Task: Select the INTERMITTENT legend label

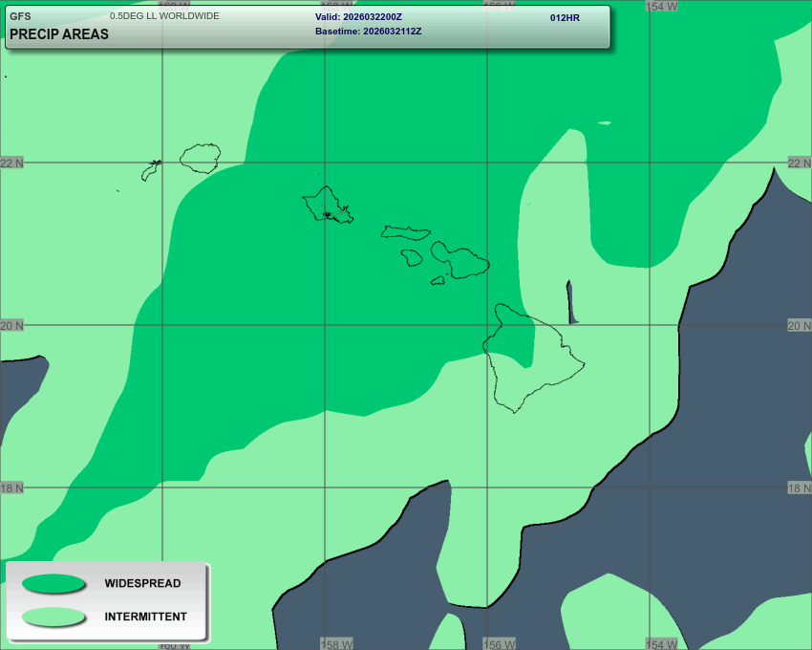Action: tap(145, 617)
